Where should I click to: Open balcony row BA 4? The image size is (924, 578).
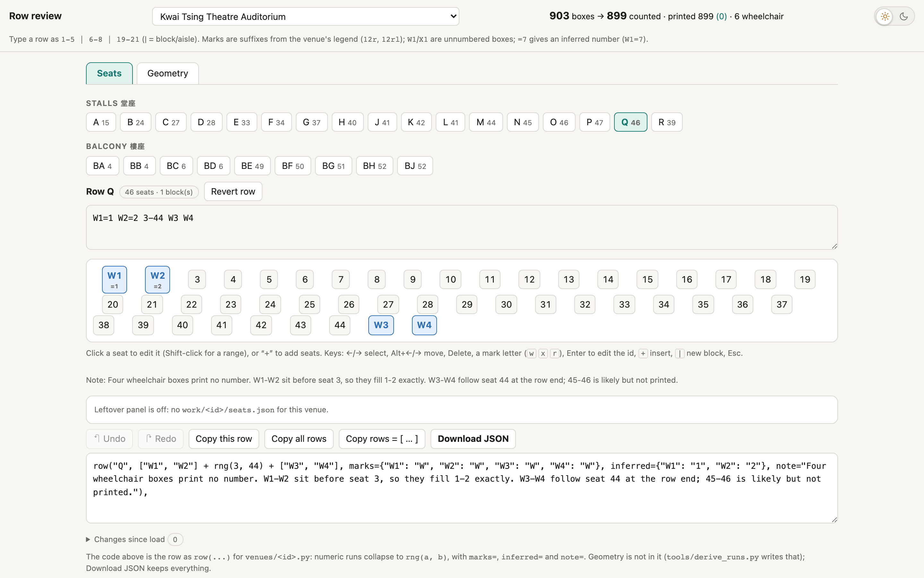click(x=102, y=166)
